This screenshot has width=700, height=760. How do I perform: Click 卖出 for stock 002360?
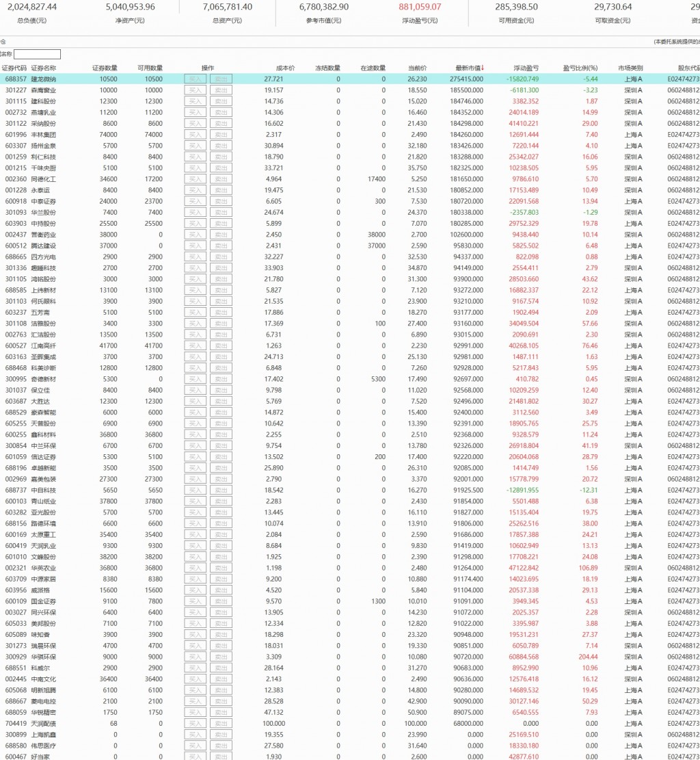(x=221, y=179)
